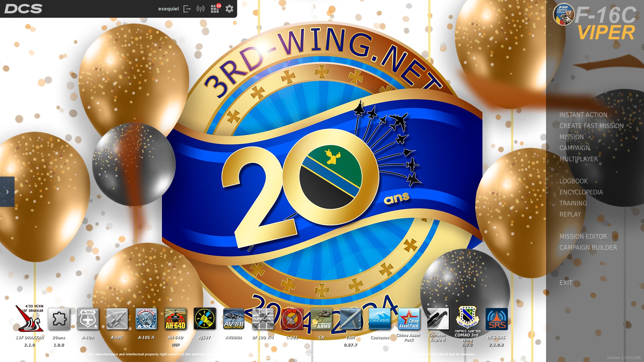
Task: Select the Combined Arms module icon
Action: pyautogui.click(x=321, y=319)
